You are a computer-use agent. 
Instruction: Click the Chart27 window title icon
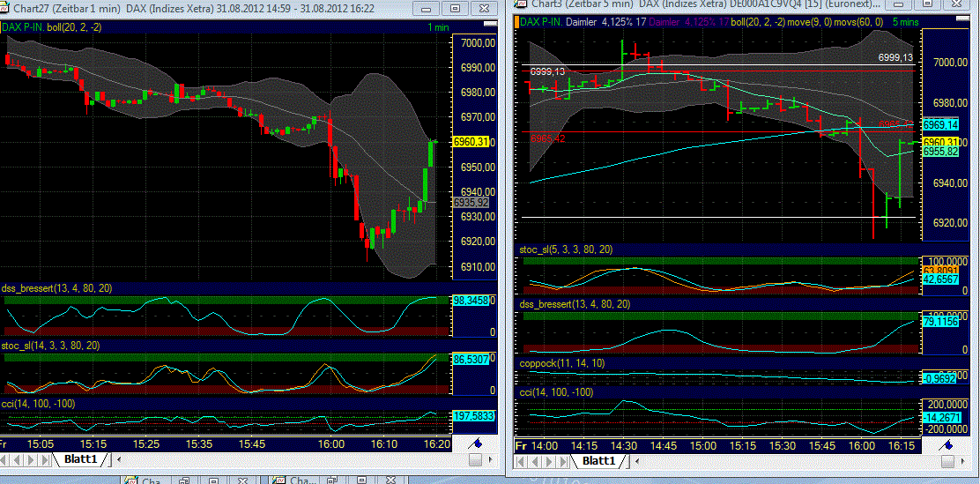4,9
